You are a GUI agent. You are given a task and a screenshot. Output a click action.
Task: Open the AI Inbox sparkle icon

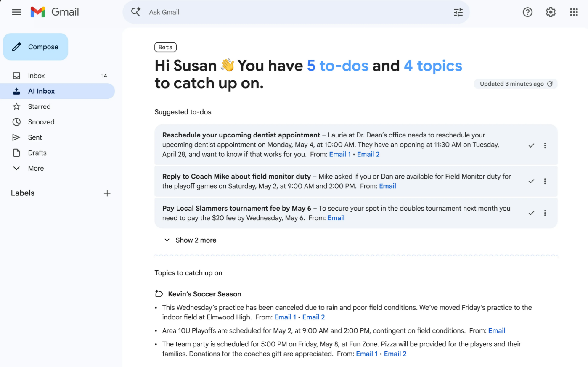[x=17, y=91]
